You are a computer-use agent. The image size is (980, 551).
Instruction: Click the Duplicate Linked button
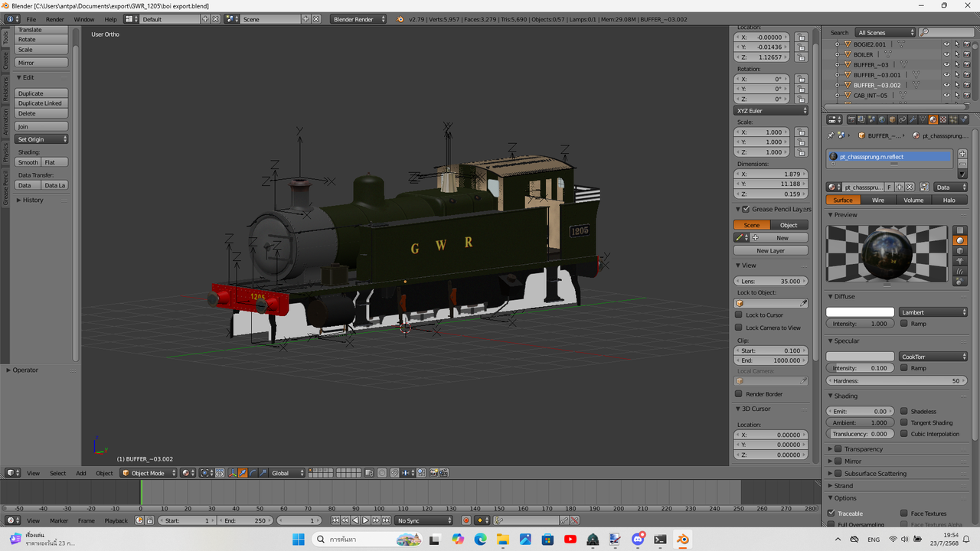41,103
